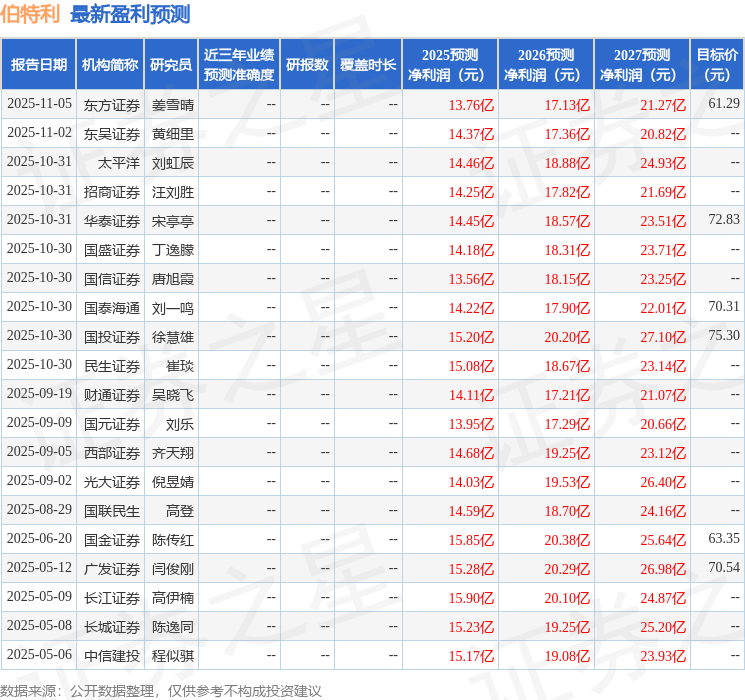Click analyst name 刘乐
The image size is (745, 700).
(x=180, y=424)
